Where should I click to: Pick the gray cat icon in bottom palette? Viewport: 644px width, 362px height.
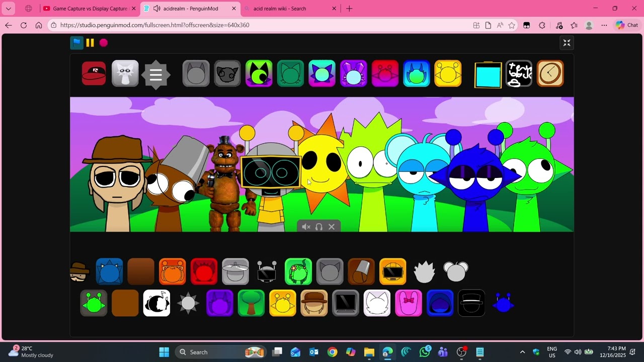330,271
